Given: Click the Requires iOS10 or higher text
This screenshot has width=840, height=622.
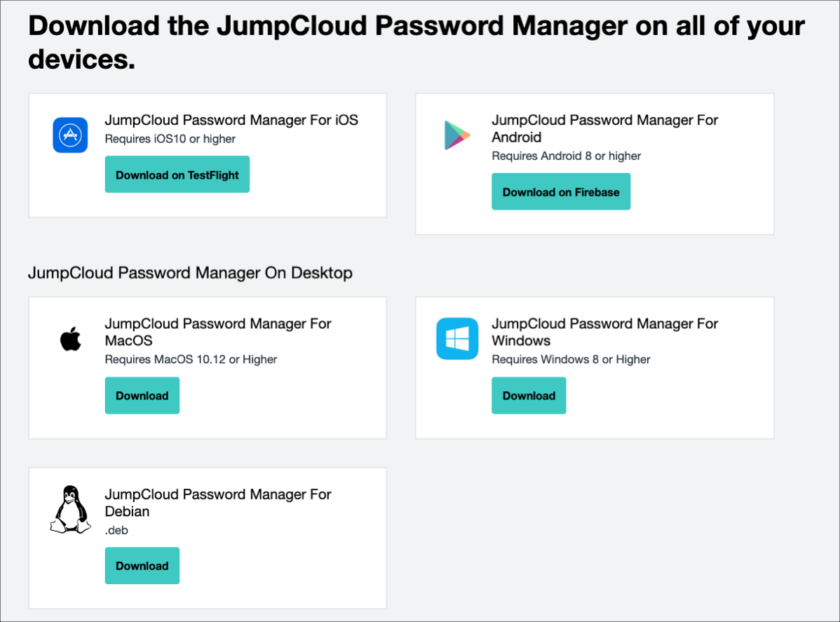Looking at the screenshot, I should 170,139.
